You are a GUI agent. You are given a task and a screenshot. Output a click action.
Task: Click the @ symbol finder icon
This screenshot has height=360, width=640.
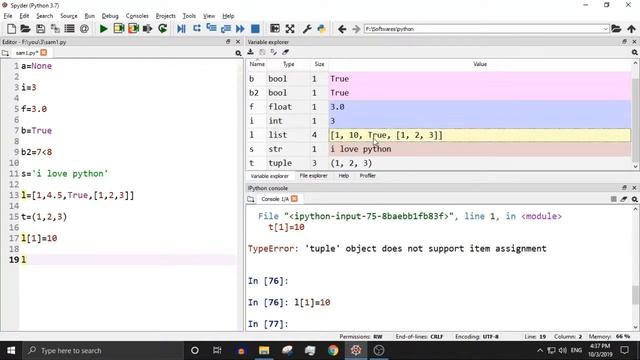(84, 29)
